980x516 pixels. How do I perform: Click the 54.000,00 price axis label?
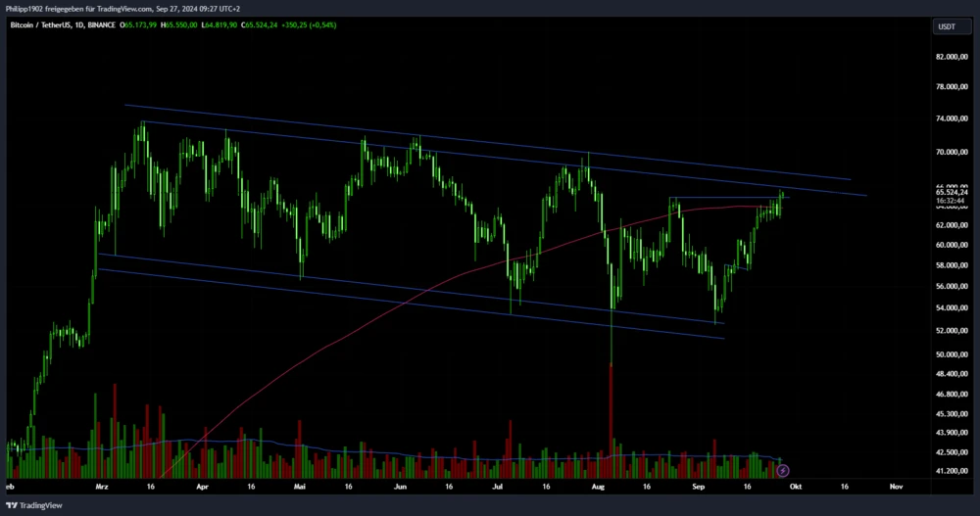(952, 308)
